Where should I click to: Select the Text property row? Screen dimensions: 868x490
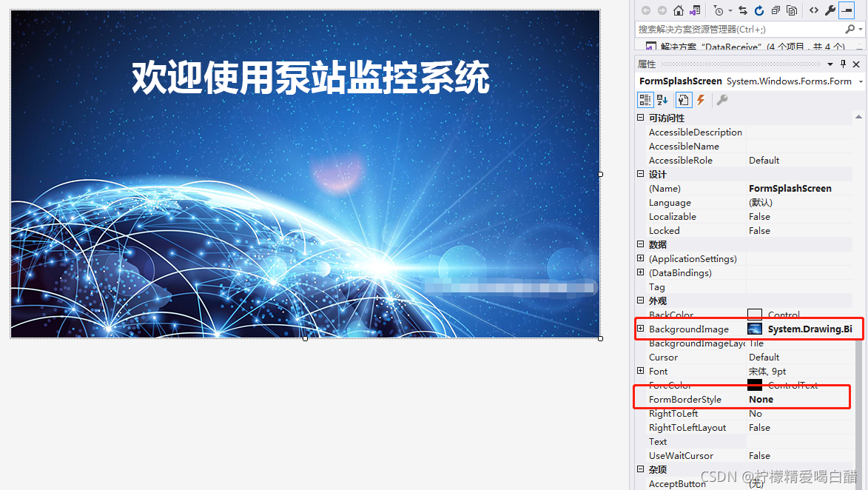750,441
